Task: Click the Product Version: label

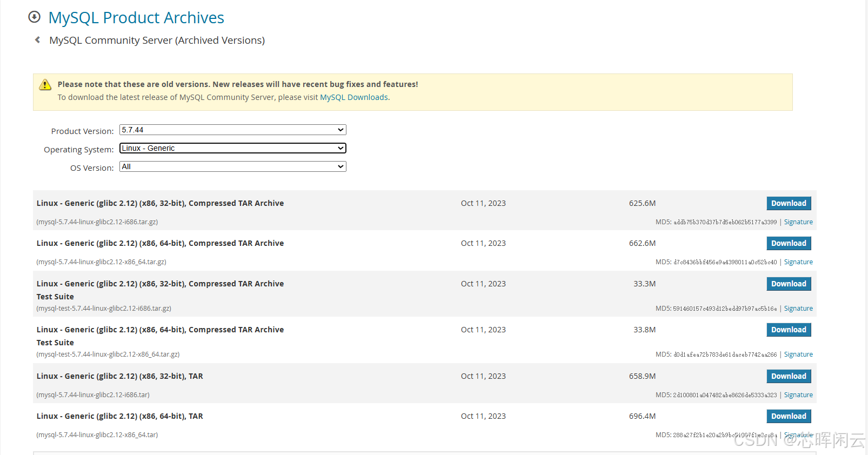Action: click(x=82, y=131)
